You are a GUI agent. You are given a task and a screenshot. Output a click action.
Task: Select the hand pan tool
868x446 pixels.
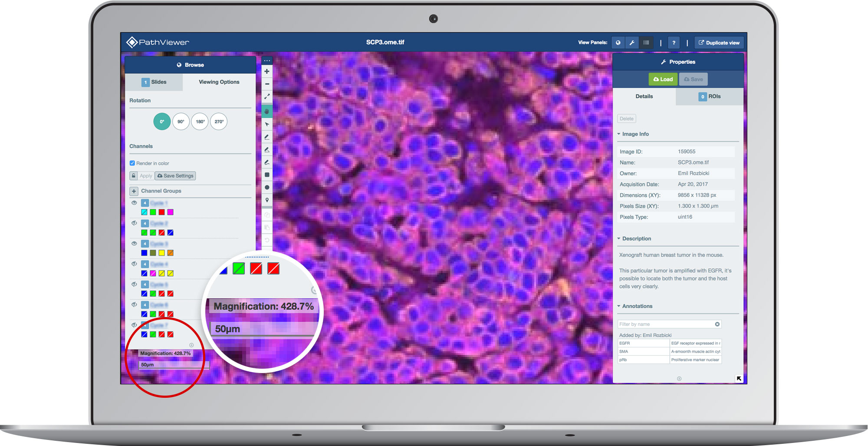click(267, 111)
